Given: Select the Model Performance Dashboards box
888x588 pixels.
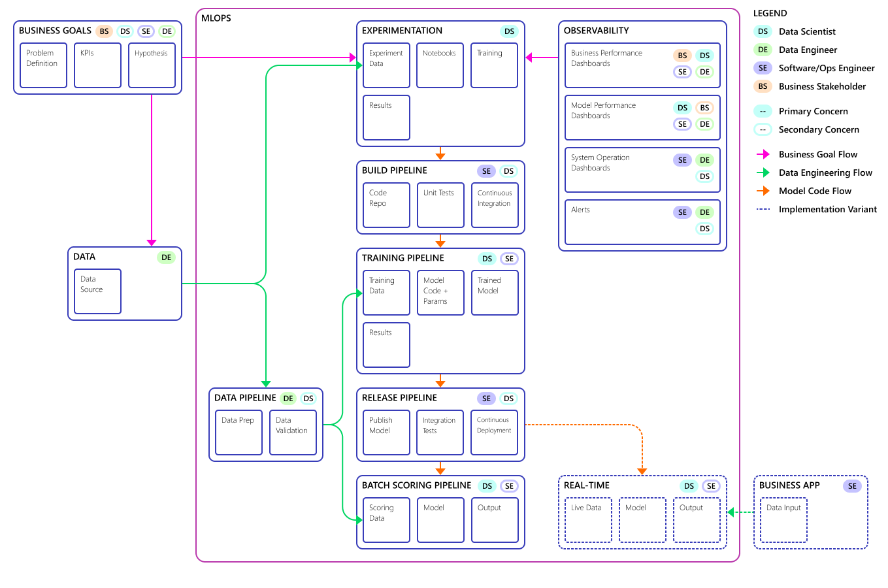Looking at the screenshot, I should [x=642, y=118].
